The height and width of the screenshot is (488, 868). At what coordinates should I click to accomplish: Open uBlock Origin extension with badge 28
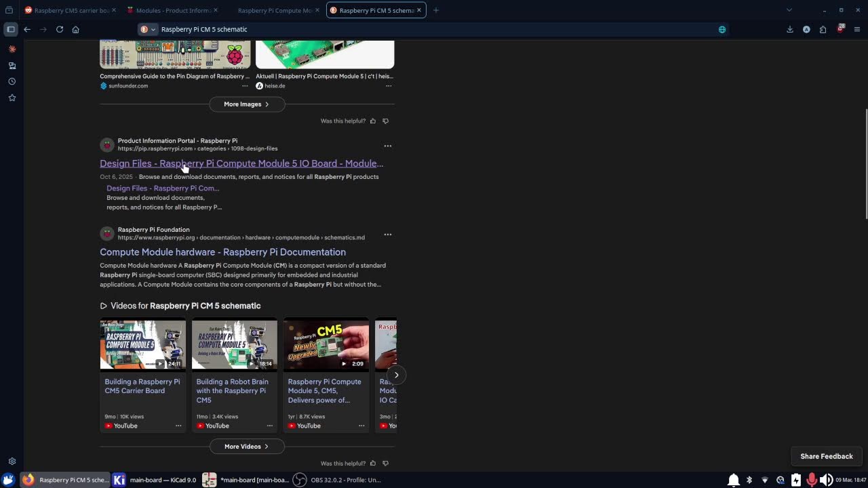click(840, 29)
